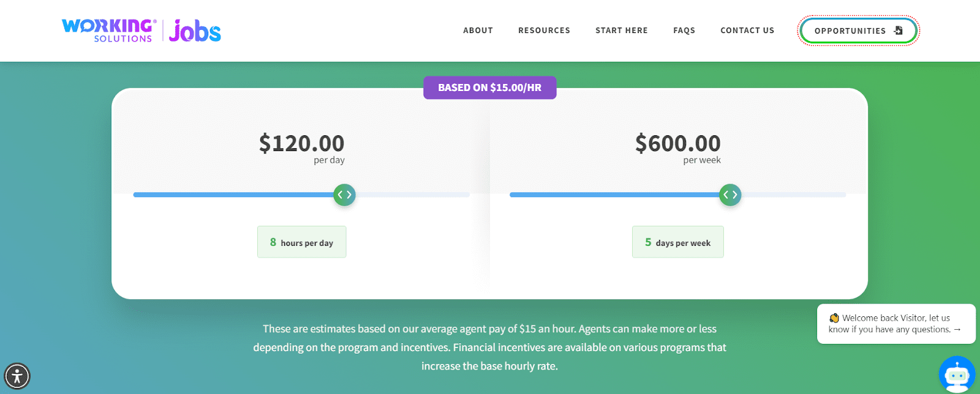Click the 8 hours per day box
Viewport: 980px width, 394px height.
coord(301,242)
